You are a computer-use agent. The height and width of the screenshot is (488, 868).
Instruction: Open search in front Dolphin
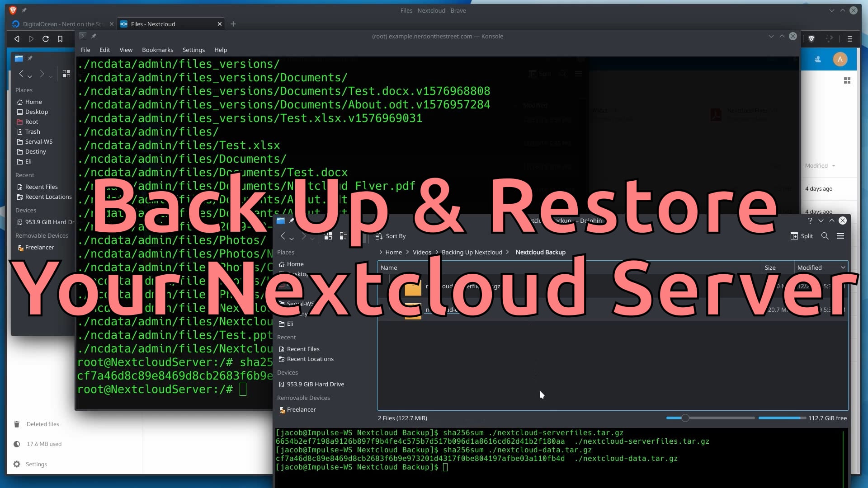825,236
